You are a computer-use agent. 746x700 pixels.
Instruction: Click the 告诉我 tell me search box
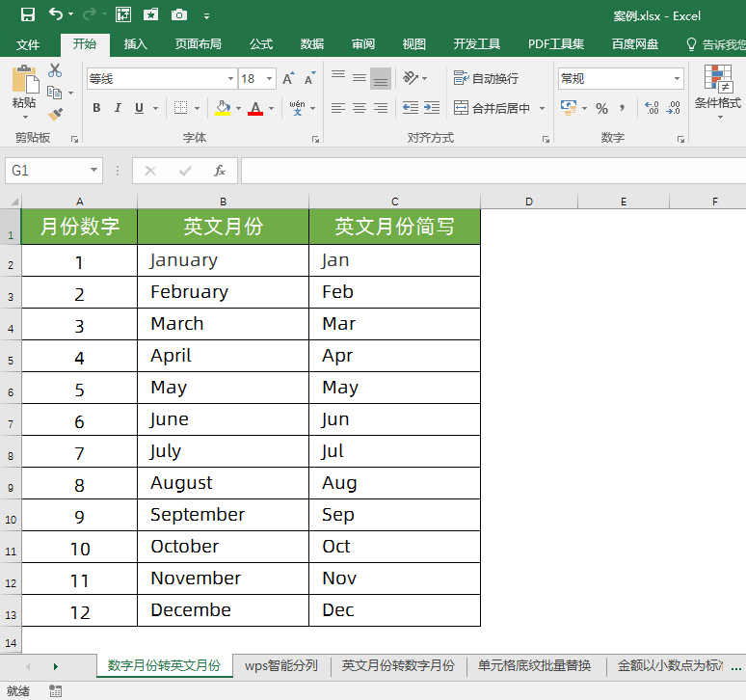[716, 44]
